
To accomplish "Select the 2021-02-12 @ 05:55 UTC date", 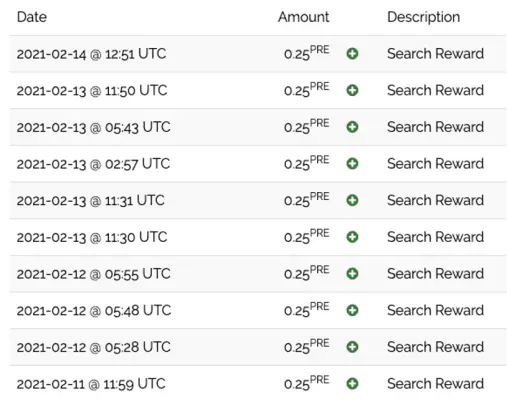I will click(x=94, y=274).
